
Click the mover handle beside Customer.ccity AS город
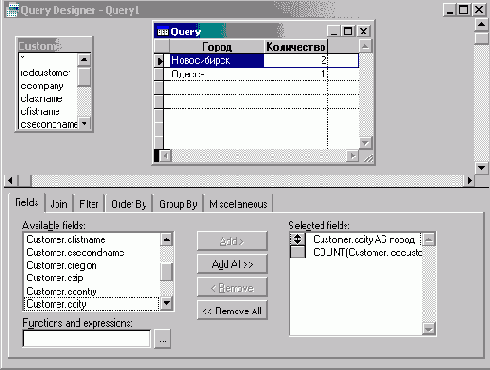click(x=297, y=239)
